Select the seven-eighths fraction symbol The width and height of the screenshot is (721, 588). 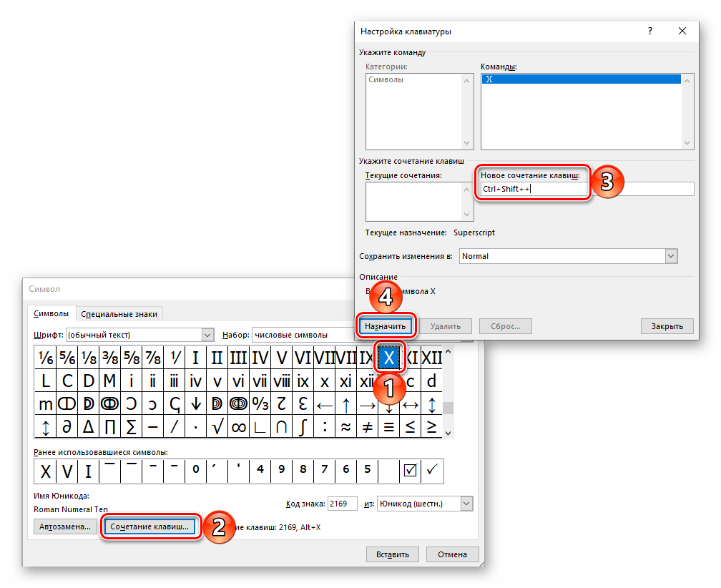(152, 357)
